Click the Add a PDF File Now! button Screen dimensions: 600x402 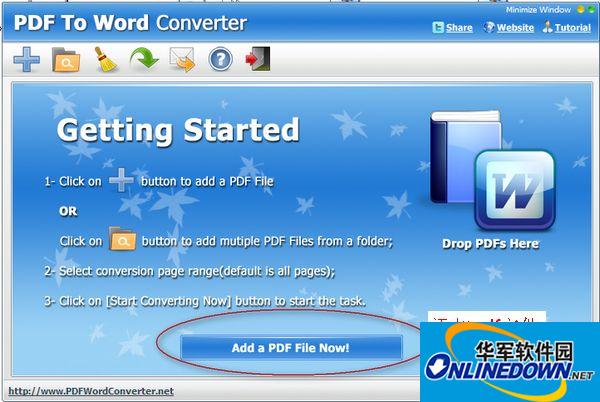[291, 347]
